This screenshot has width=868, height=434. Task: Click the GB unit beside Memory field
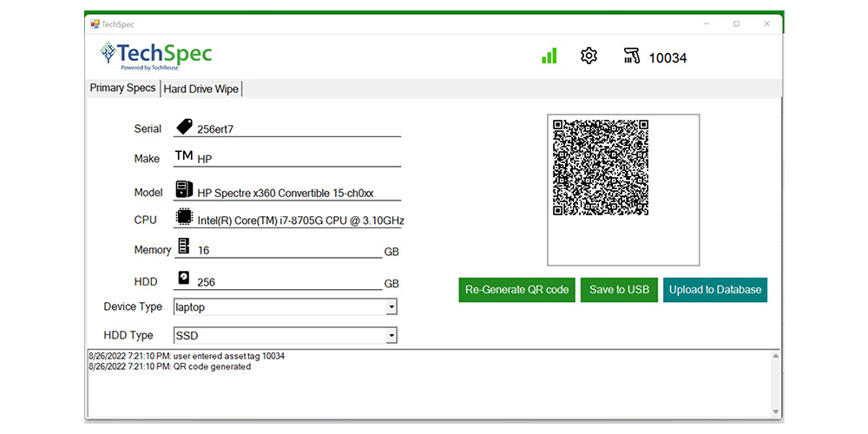[391, 253]
